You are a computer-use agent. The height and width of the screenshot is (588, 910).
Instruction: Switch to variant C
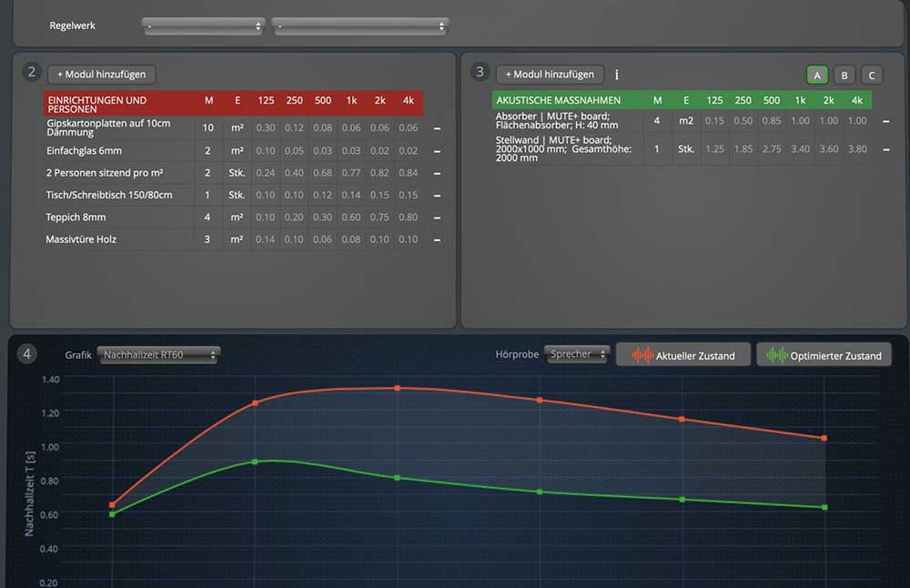(x=871, y=76)
